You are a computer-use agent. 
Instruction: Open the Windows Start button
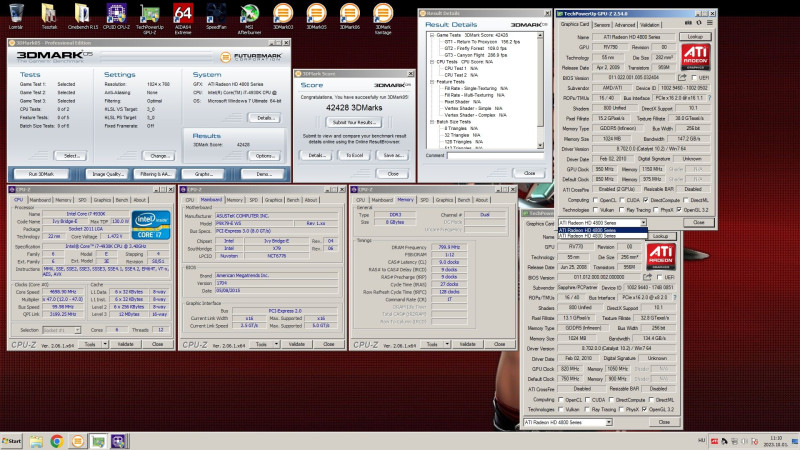(12, 441)
